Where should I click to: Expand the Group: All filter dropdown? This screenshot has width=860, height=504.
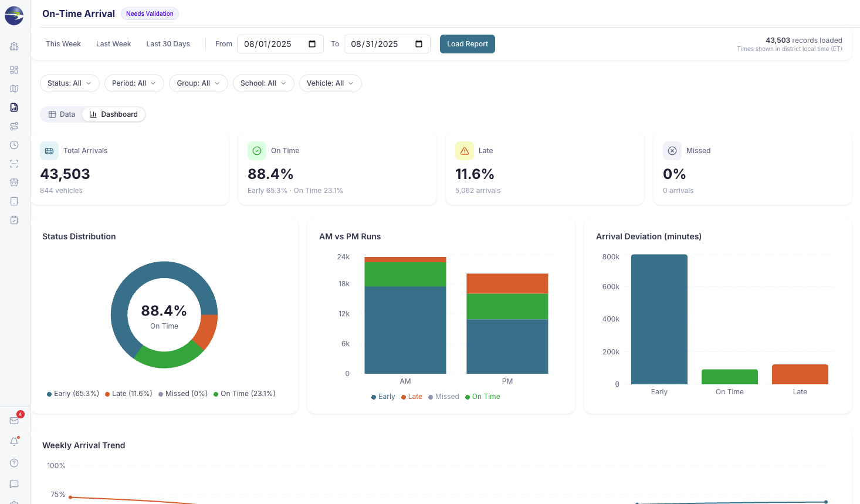click(x=198, y=83)
